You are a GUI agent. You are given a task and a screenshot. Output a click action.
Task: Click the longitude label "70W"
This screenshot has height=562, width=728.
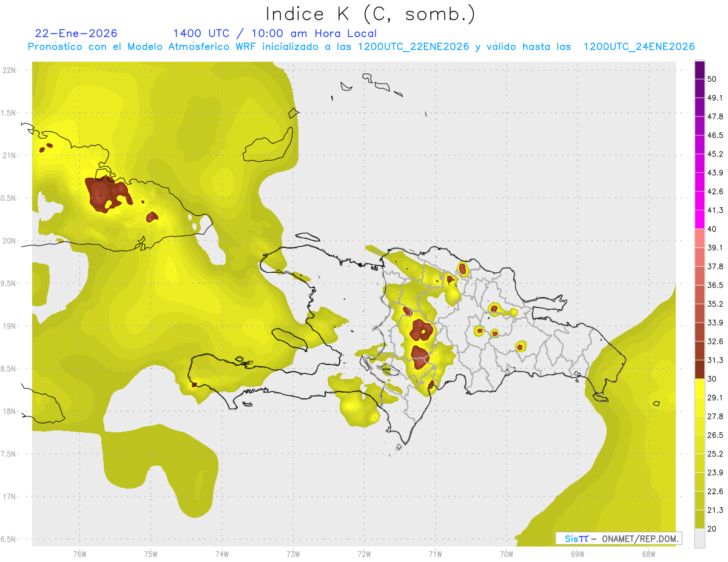tap(507, 554)
